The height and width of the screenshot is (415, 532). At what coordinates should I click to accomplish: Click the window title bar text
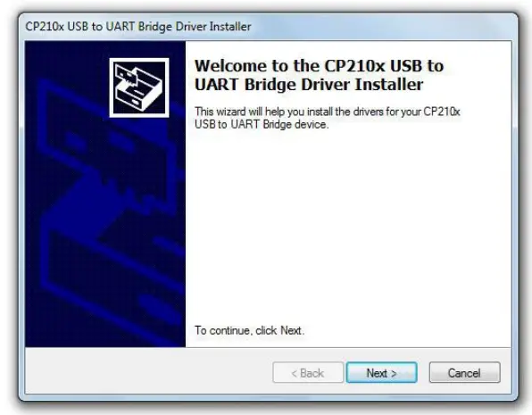138,27
